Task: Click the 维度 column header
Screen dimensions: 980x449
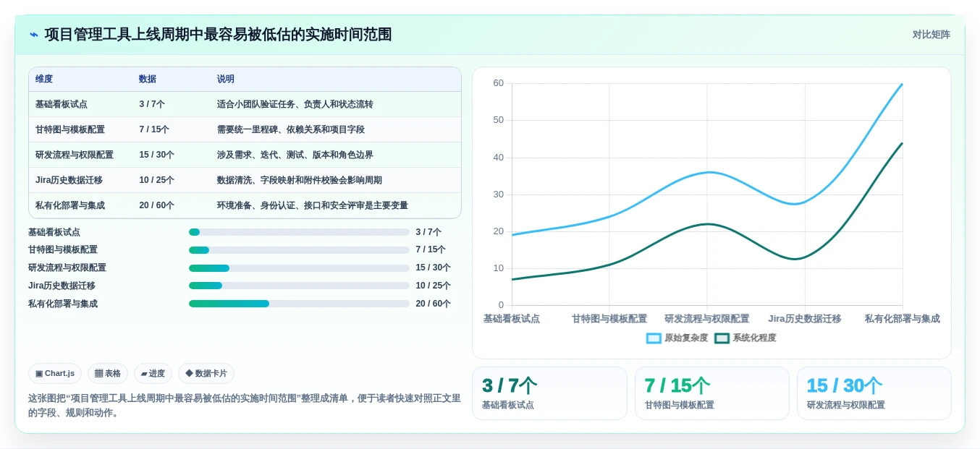Action: pyautogui.click(x=44, y=79)
